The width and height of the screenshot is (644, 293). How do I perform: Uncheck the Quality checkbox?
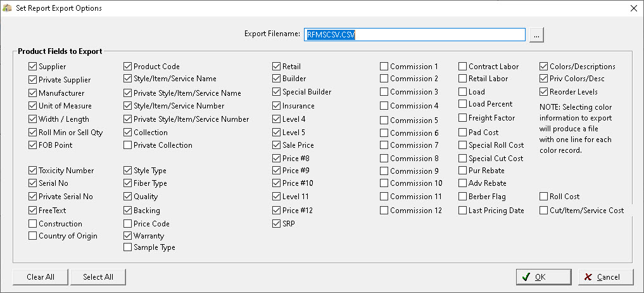128,197
